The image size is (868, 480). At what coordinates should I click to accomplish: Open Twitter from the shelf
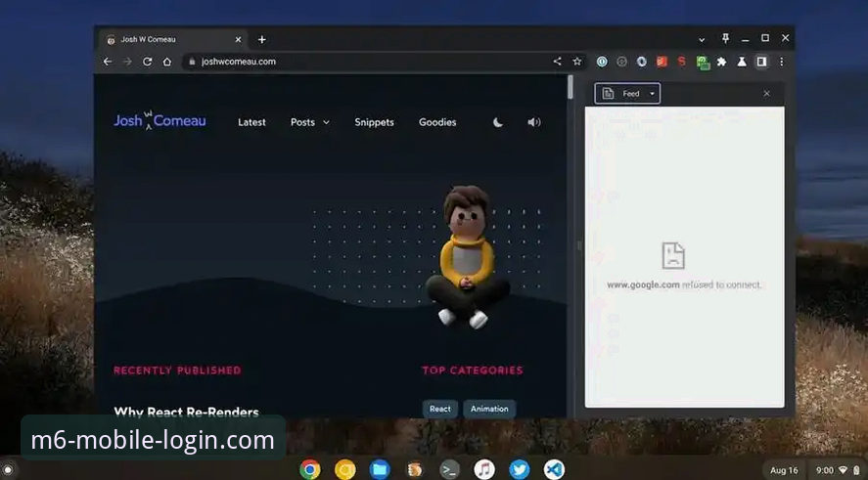pyautogui.click(x=520, y=469)
